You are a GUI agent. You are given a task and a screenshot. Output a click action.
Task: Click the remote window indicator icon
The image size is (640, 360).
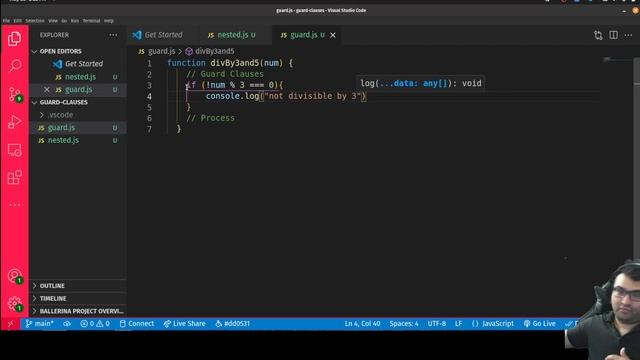tap(10, 324)
